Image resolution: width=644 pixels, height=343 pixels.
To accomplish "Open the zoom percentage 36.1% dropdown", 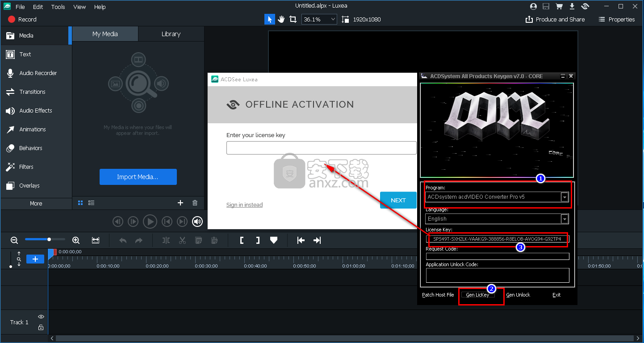I will pos(319,19).
